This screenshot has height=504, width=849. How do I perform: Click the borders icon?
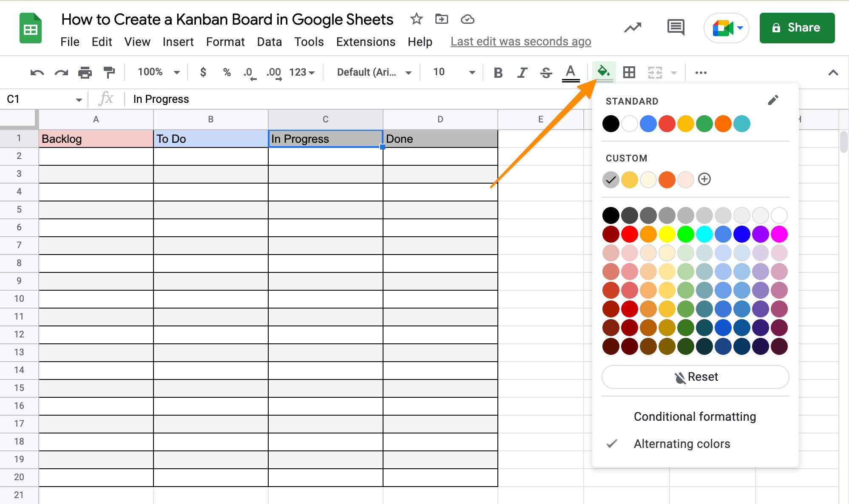pyautogui.click(x=629, y=73)
